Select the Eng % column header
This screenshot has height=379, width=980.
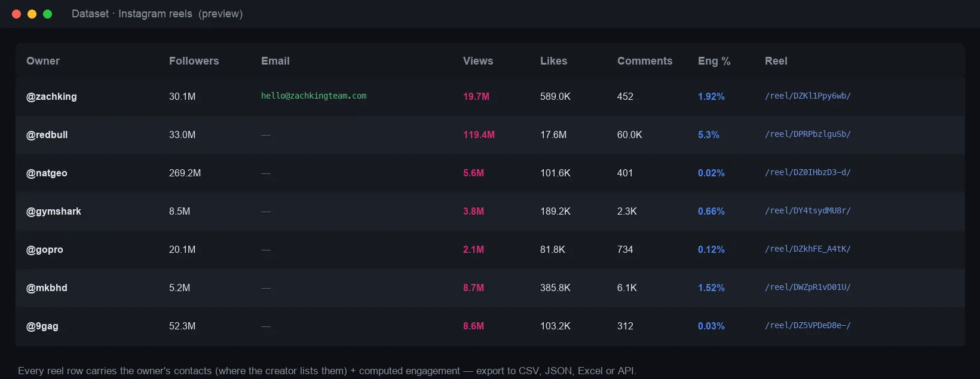click(x=714, y=61)
